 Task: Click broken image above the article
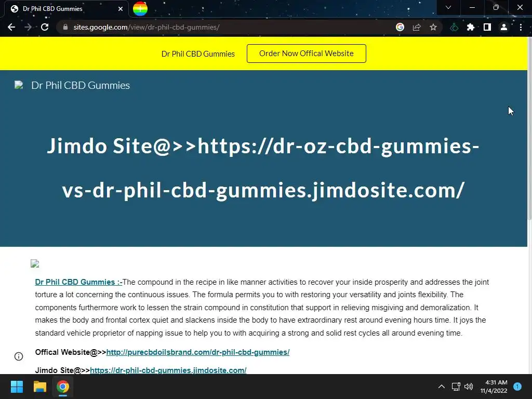[35, 263]
